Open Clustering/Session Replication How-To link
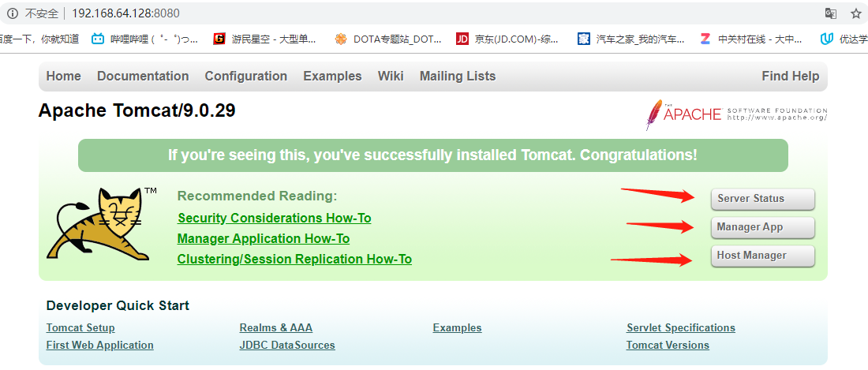This screenshot has width=868, height=370. [294, 260]
